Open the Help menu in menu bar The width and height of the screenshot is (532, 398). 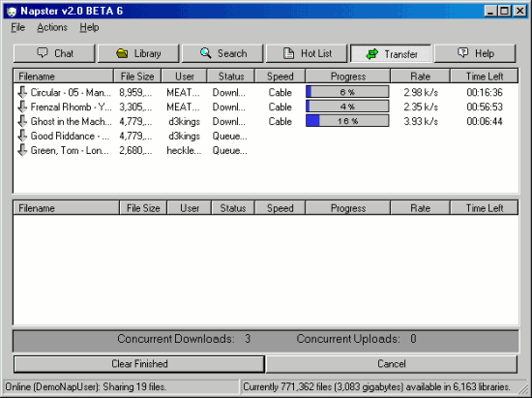click(x=89, y=27)
